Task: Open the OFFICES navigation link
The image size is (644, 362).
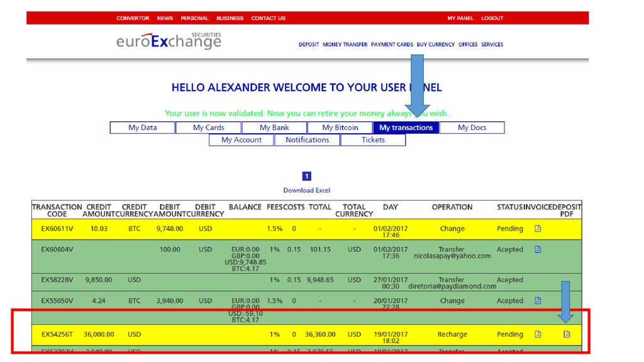Action: click(468, 45)
